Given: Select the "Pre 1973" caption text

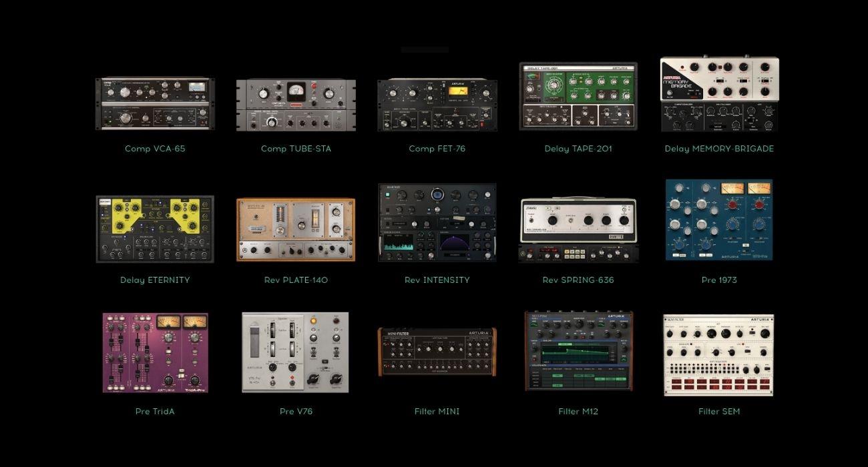Looking at the screenshot, I should tap(719, 280).
